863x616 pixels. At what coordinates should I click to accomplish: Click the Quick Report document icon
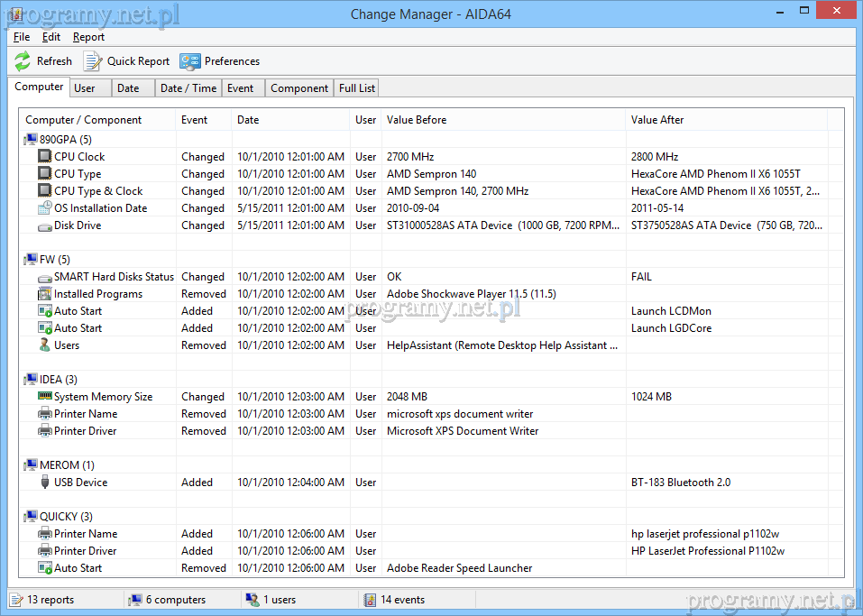[93, 61]
